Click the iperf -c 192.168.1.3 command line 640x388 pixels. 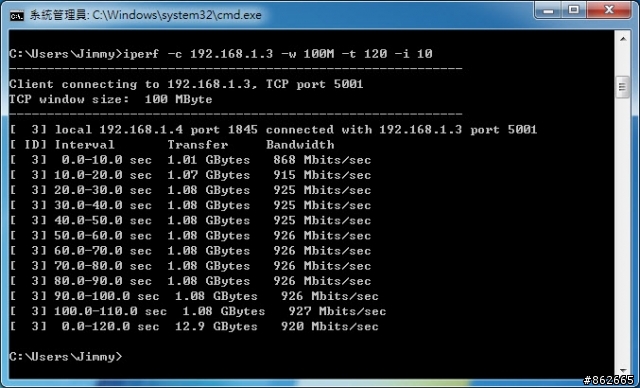pyautogui.click(x=221, y=54)
